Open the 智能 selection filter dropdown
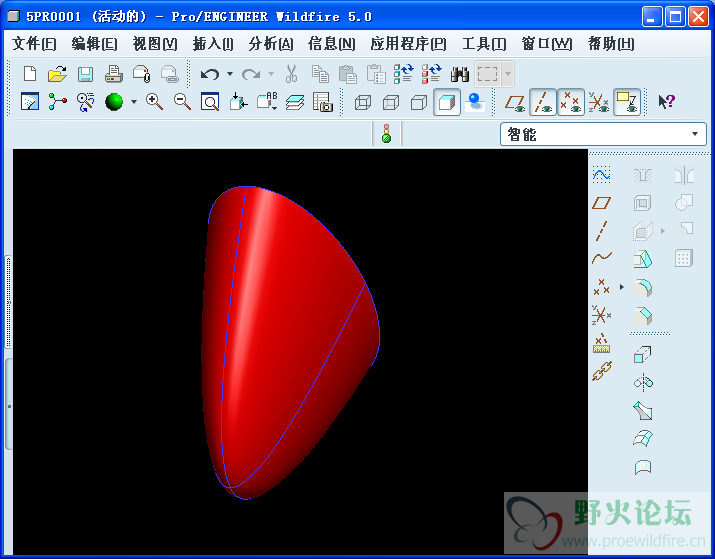Image resolution: width=715 pixels, height=559 pixels. click(603, 134)
